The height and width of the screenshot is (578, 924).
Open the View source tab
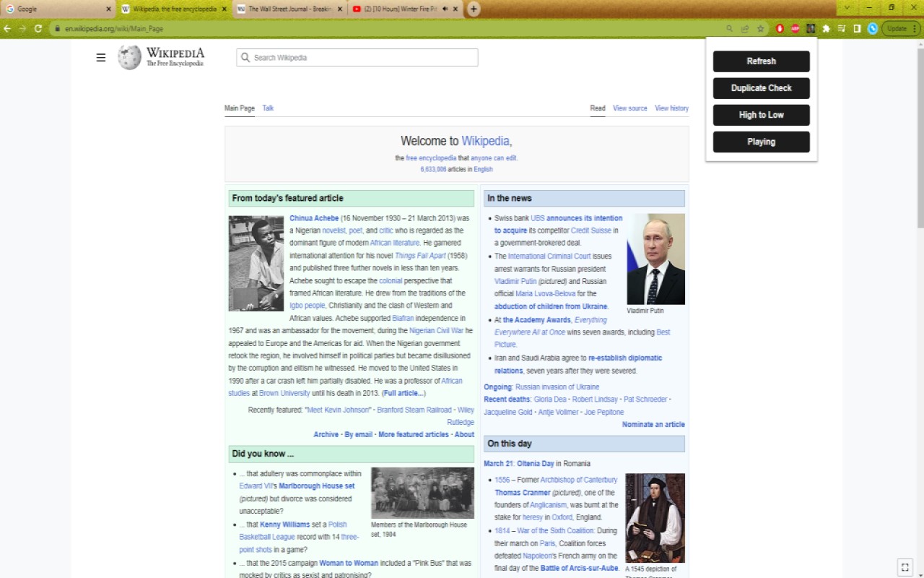630,108
